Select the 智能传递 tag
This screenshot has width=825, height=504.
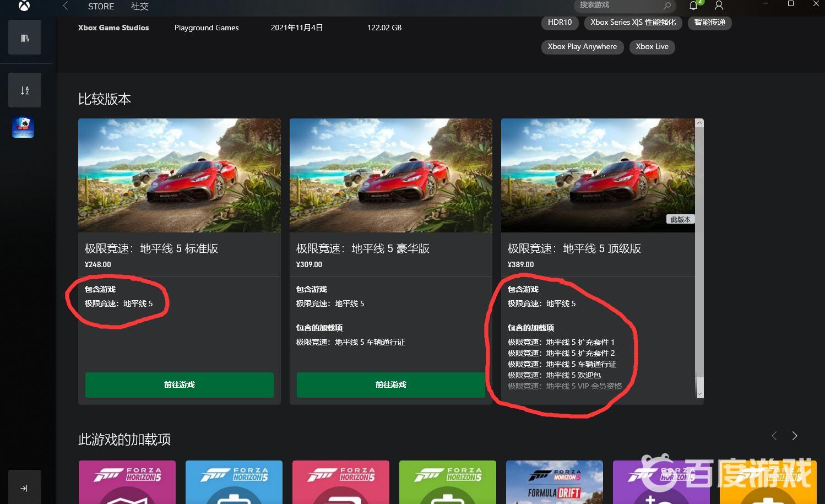(x=709, y=23)
